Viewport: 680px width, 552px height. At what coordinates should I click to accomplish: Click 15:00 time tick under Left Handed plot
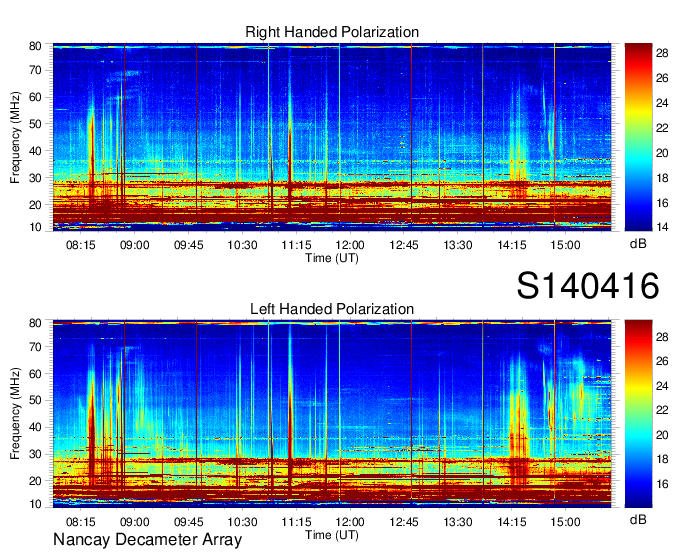pyautogui.click(x=566, y=522)
